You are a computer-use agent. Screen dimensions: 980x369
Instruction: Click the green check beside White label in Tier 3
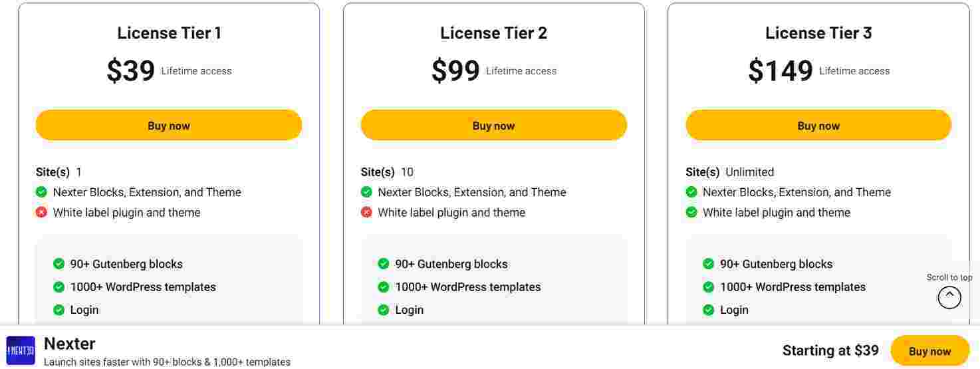691,212
